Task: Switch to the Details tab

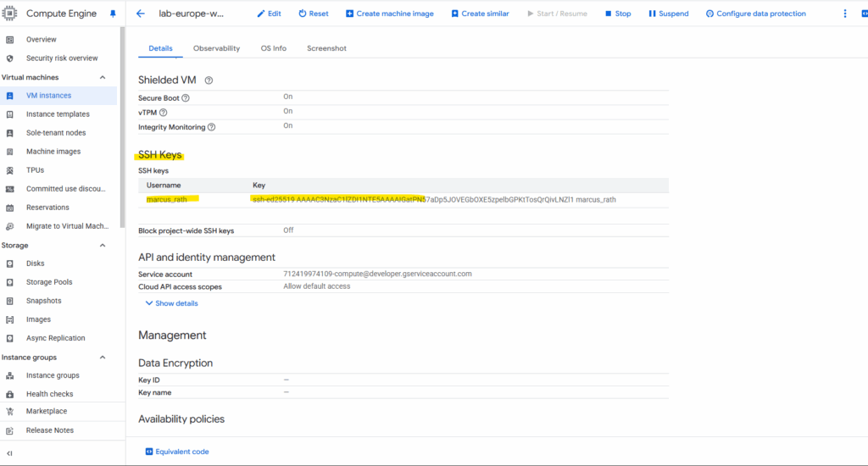Action: point(160,48)
